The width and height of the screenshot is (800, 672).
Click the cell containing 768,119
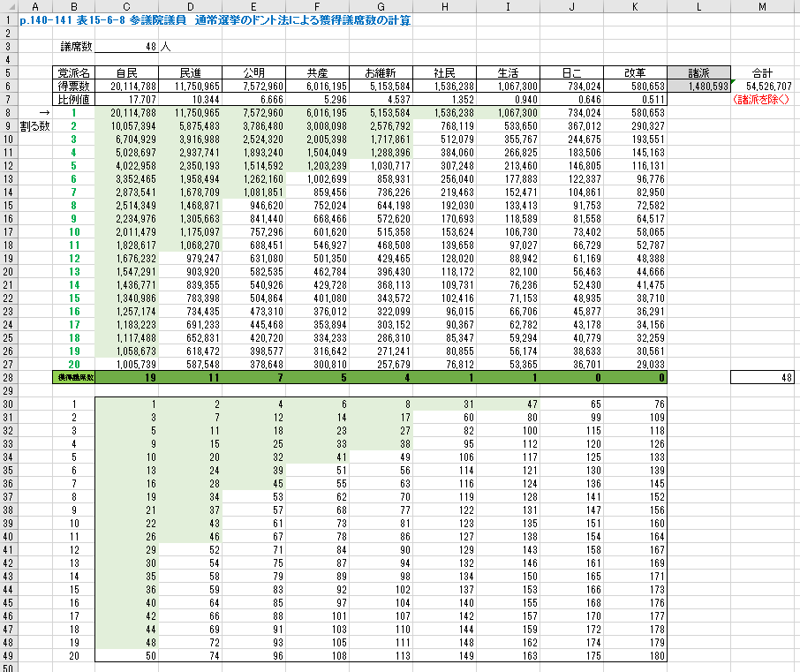click(x=444, y=126)
